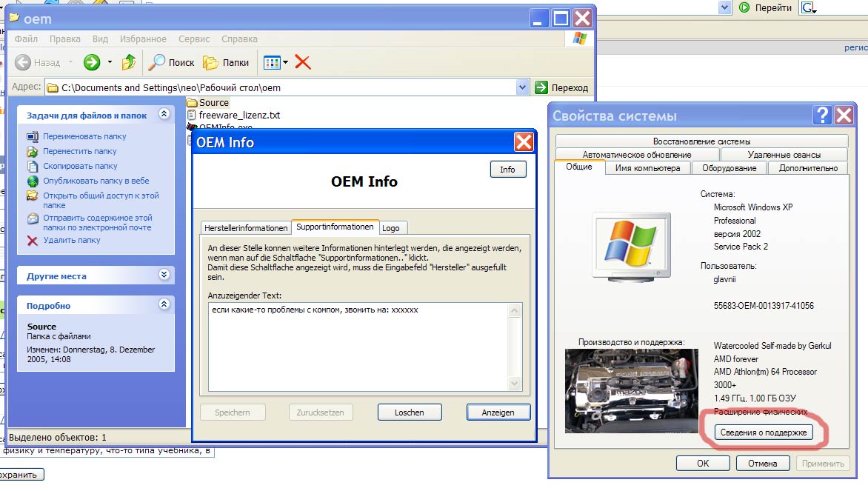
Task: Click the OEM engine logo picture
Action: [632, 391]
